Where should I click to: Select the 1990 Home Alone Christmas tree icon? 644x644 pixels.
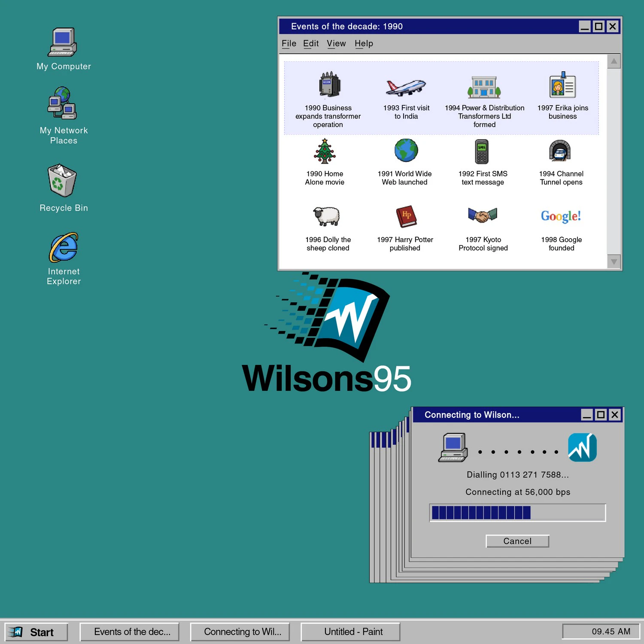325,151
